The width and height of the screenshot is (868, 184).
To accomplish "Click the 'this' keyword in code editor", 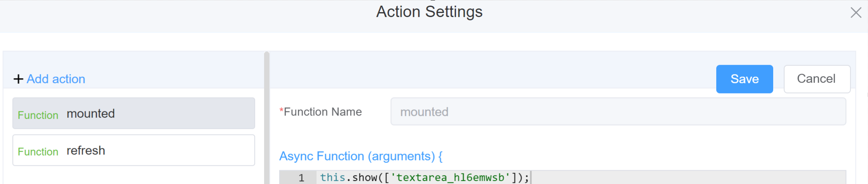I will coord(332,178).
